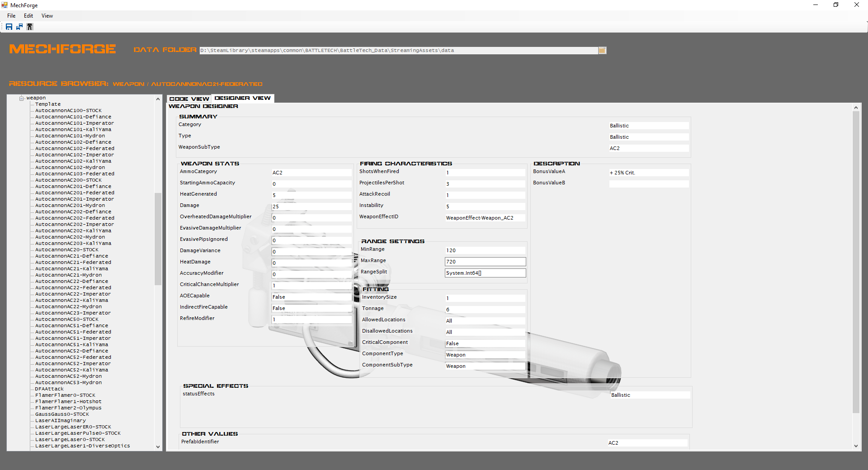Click the IndirectFireCapable field
Screen dimensions: 868x470
pos(311,308)
